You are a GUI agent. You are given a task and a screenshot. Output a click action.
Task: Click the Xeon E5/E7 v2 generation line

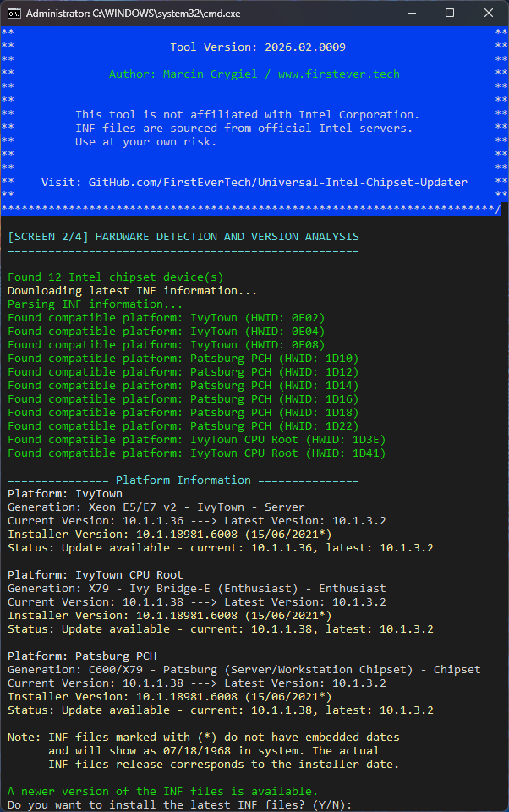click(156, 507)
